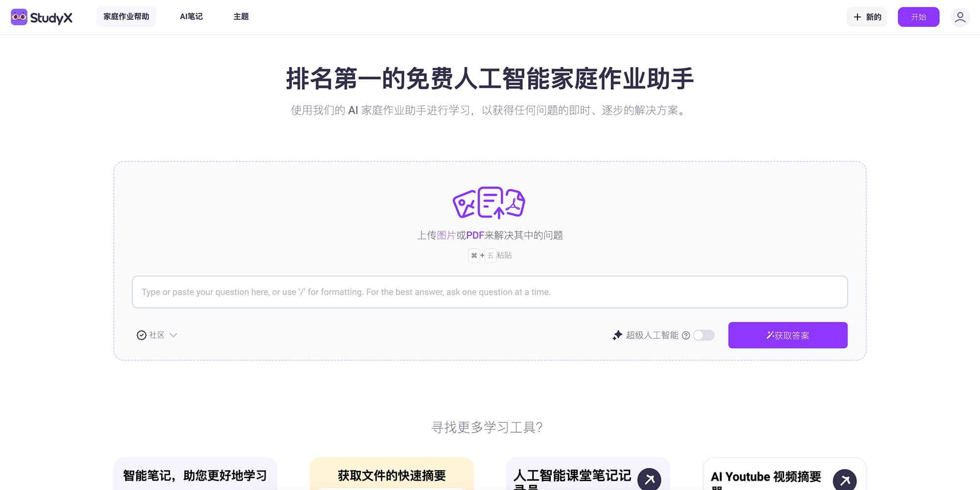Viewport: 980px width, 490px height.
Task: Expand the 社区 dropdown
Action: 173,335
